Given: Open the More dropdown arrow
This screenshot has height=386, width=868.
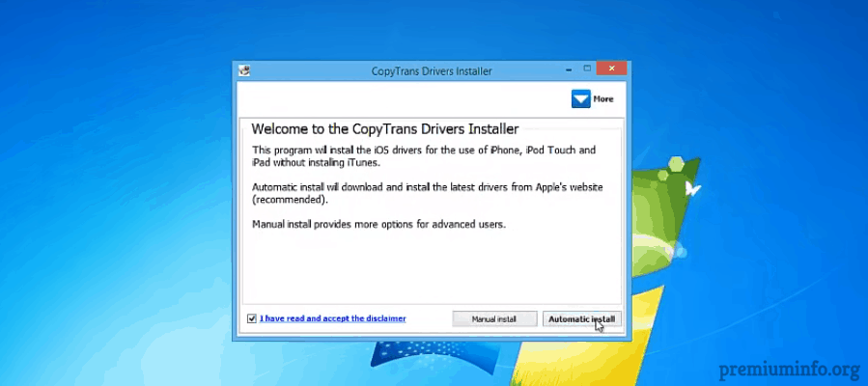Looking at the screenshot, I should [x=580, y=99].
